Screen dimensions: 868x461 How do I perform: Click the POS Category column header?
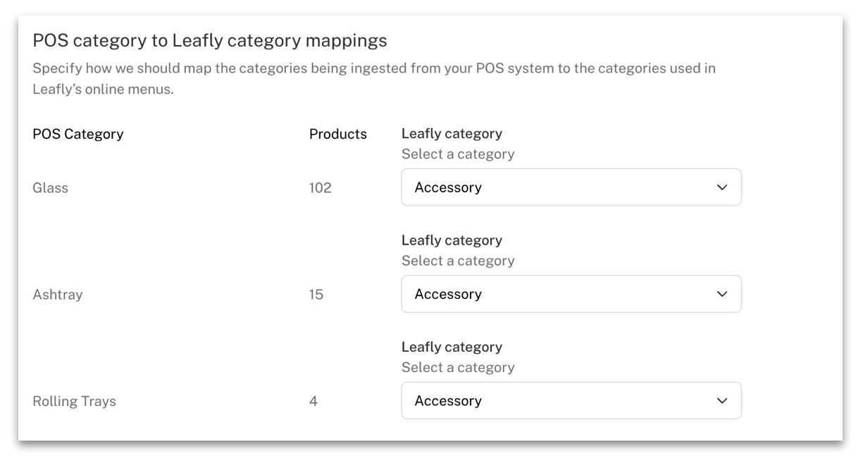click(x=77, y=134)
